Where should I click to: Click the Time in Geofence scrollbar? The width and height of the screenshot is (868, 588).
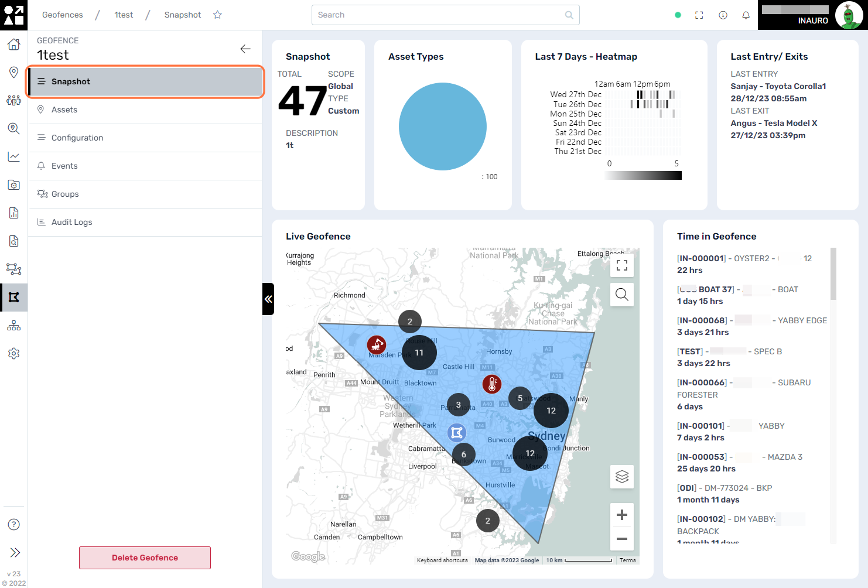pyautogui.click(x=833, y=274)
